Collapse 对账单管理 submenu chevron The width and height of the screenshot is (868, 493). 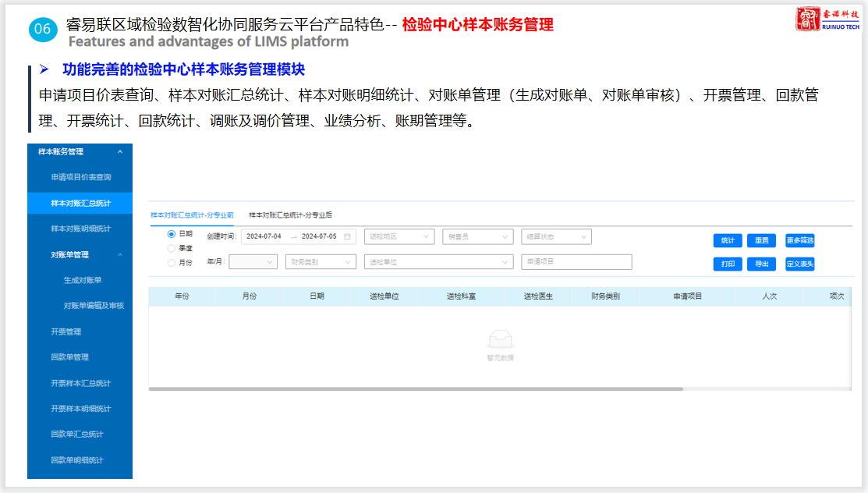[119, 255]
